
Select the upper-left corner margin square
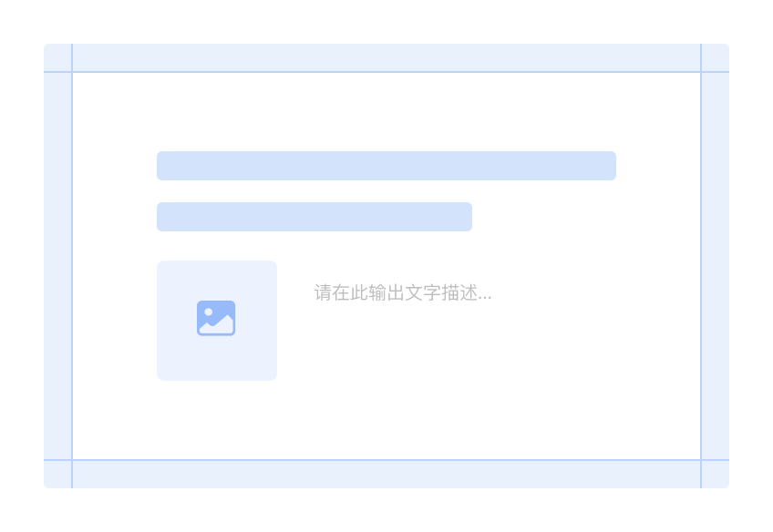[x=57, y=57]
